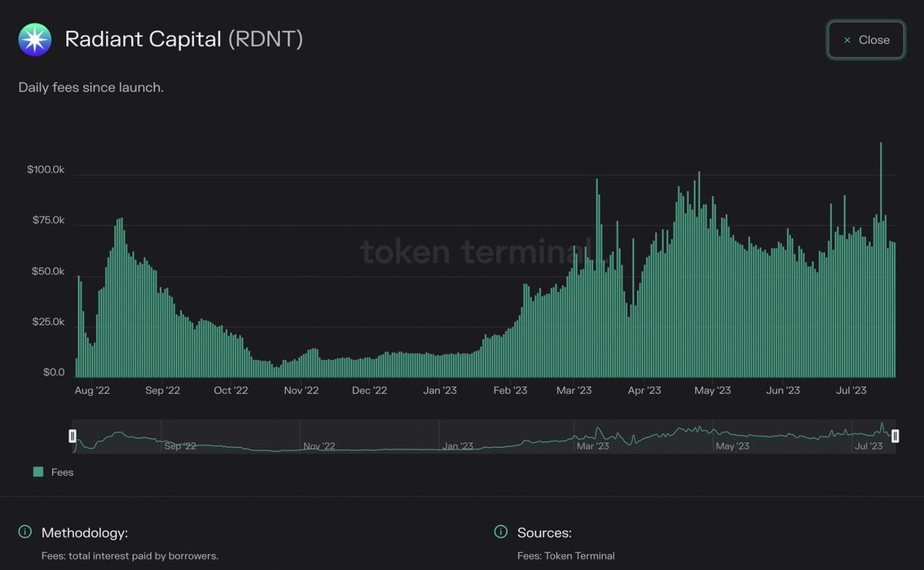Click the Jun '23 x-axis label

[783, 390]
